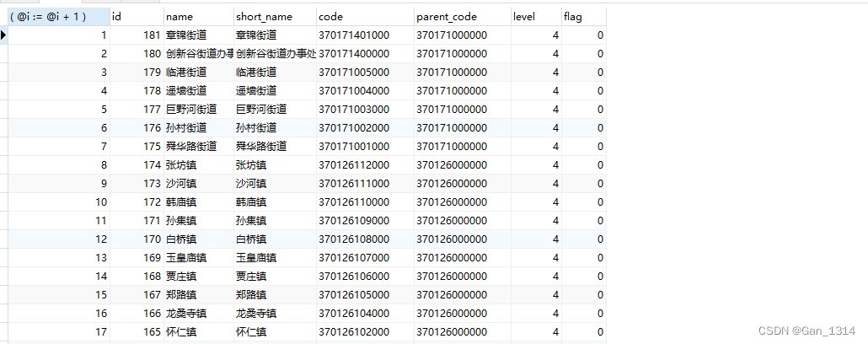Select code cell 370126112000

pyautogui.click(x=366, y=165)
